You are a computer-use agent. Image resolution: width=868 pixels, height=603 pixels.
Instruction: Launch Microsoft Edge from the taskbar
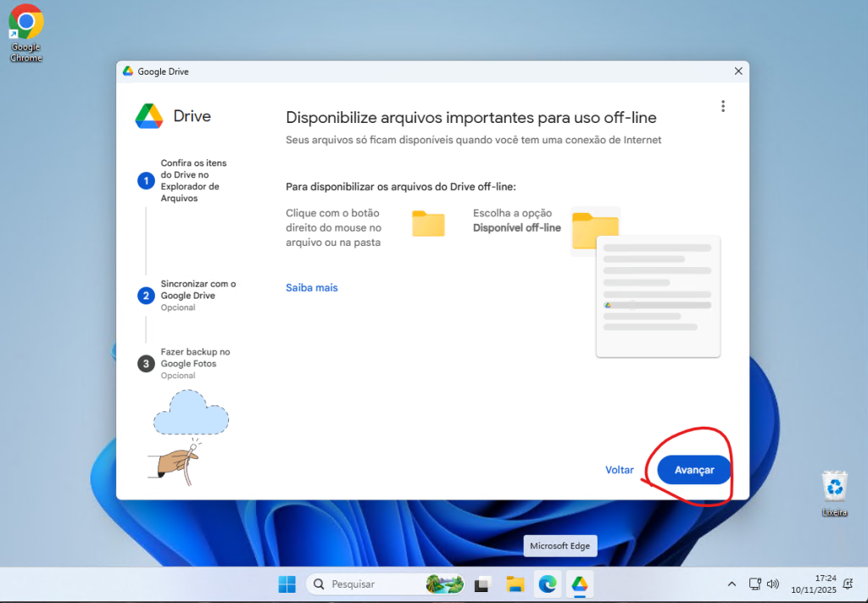(548, 584)
